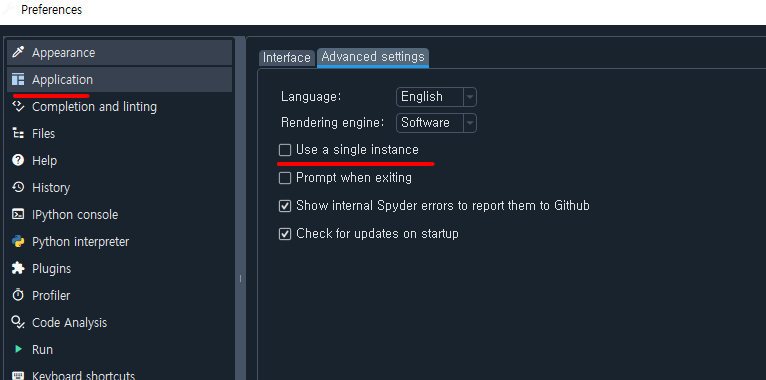Click the Keyboard shortcuts keyboard icon
The width and height of the screenshot is (766, 380).
coord(18,376)
